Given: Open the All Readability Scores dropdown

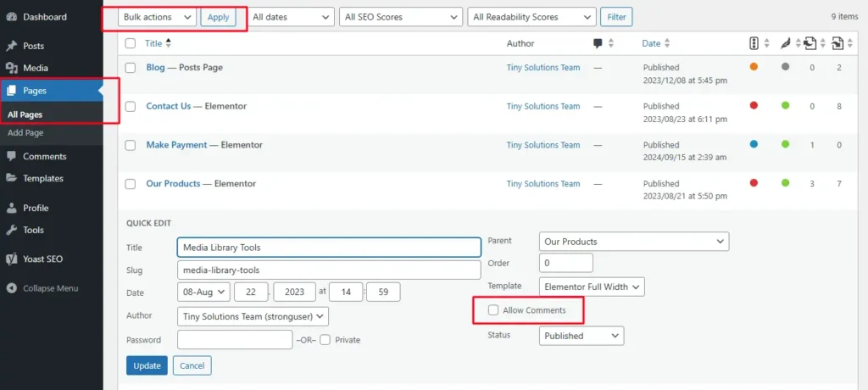Looking at the screenshot, I should click(x=532, y=17).
